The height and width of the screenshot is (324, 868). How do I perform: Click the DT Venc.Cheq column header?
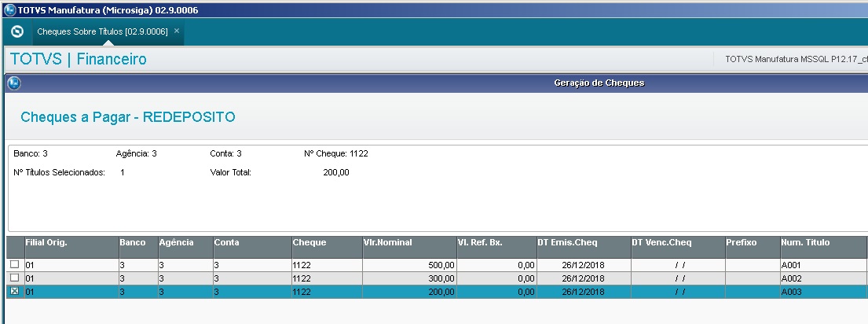pos(678,247)
